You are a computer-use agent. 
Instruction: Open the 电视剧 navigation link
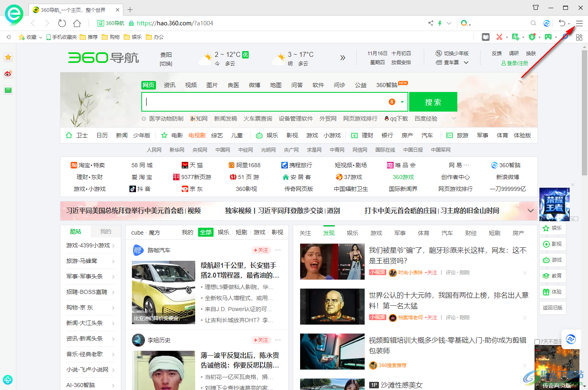197,135
